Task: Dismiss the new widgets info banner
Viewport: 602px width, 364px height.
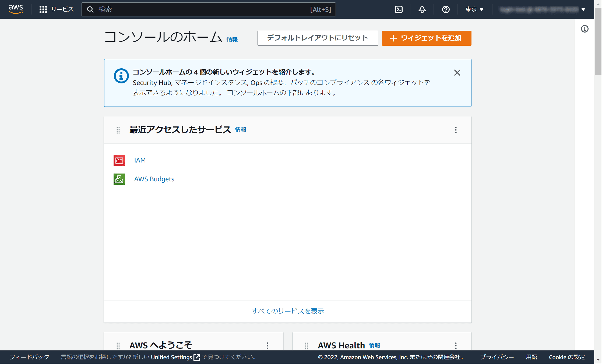Action: pyautogui.click(x=457, y=73)
